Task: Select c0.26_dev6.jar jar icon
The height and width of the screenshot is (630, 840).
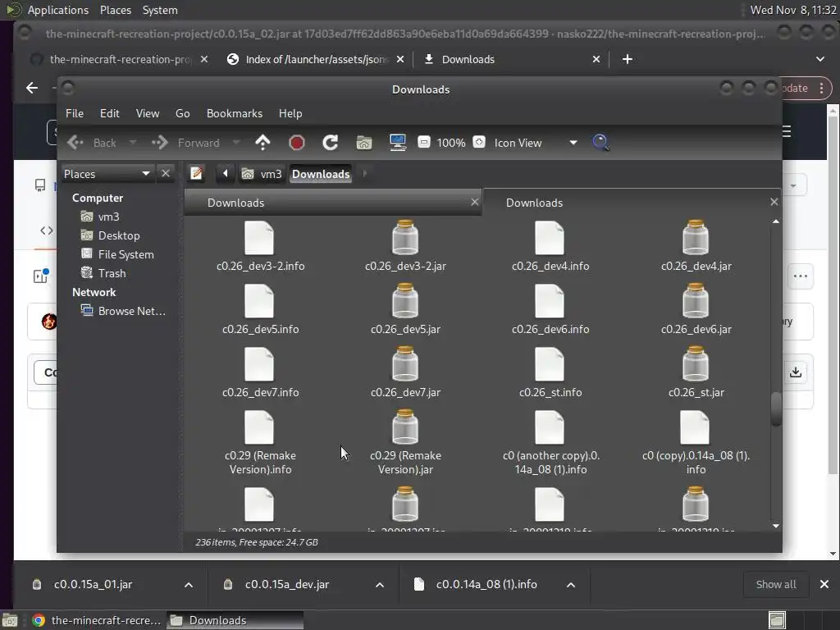Action: point(696,300)
